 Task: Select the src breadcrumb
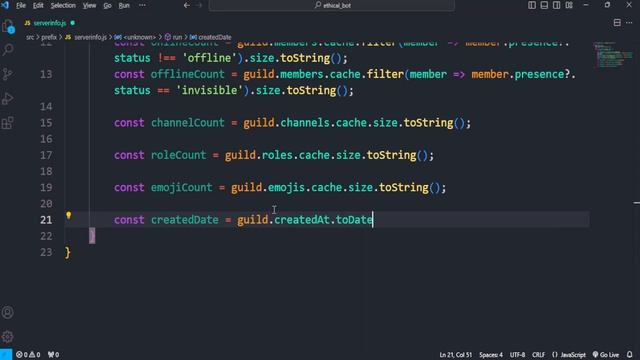pyautogui.click(x=30, y=37)
